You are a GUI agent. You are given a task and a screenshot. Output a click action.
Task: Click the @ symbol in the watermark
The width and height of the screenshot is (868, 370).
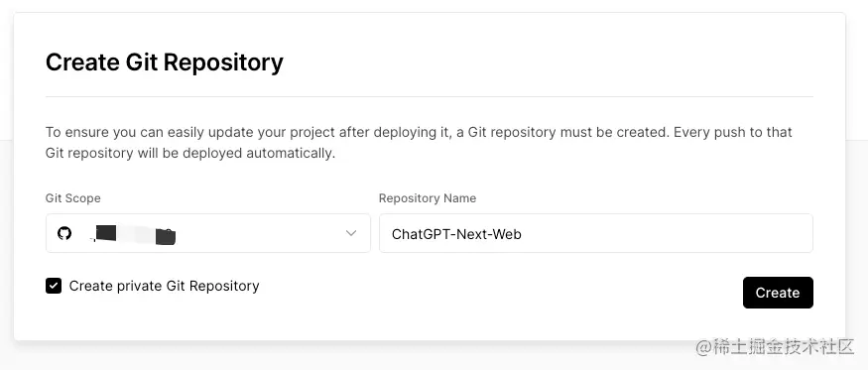click(703, 347)
